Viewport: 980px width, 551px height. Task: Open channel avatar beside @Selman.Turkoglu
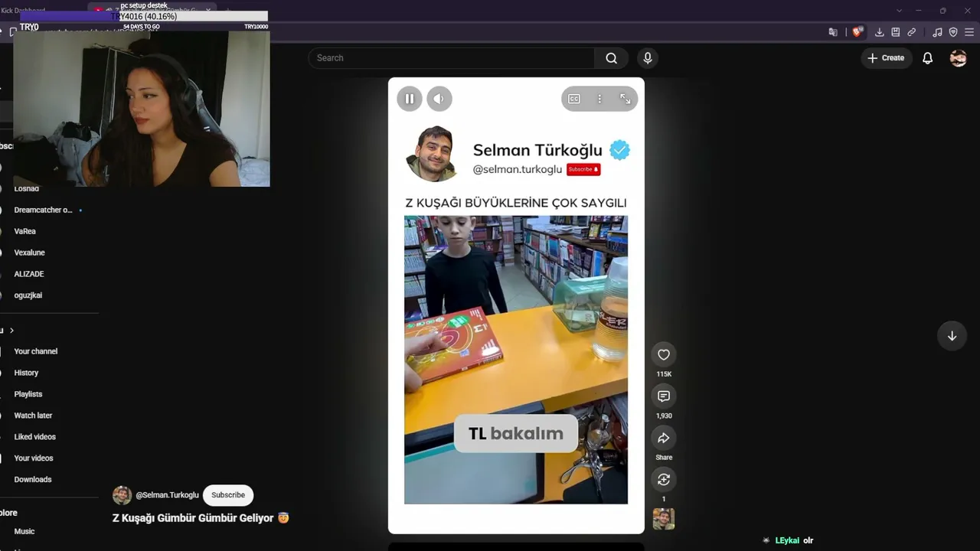pos(122,495)
